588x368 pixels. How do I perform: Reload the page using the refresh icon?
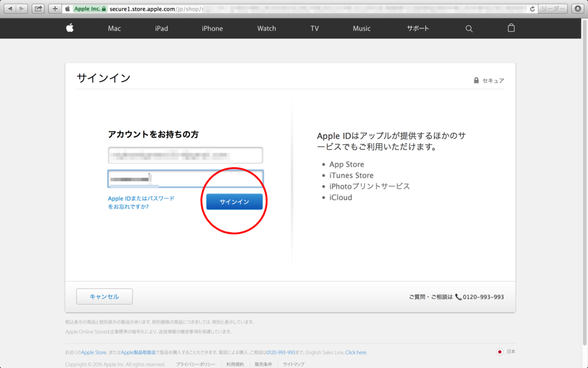(x=532, y=9)
